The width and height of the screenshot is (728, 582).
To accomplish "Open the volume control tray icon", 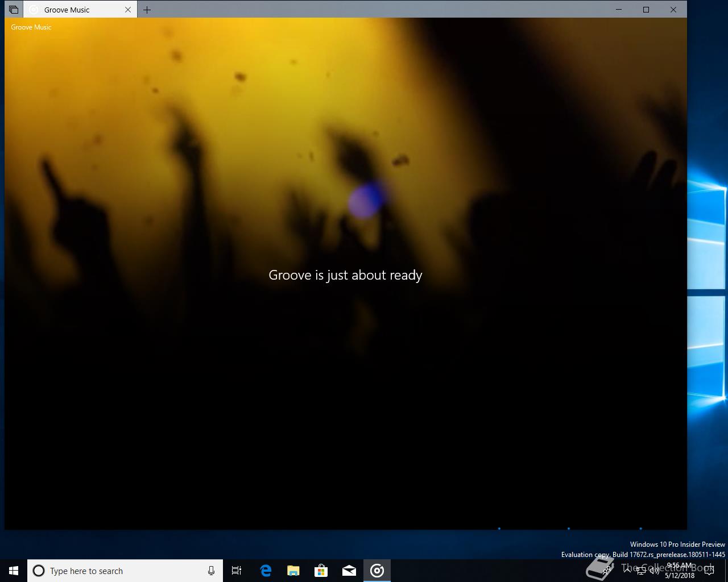I will point(654,571).
